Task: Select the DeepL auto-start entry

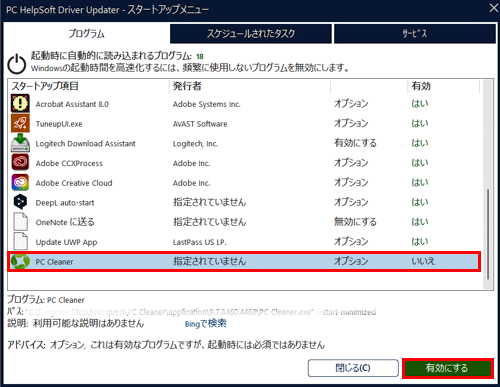Action: (65, 203)
